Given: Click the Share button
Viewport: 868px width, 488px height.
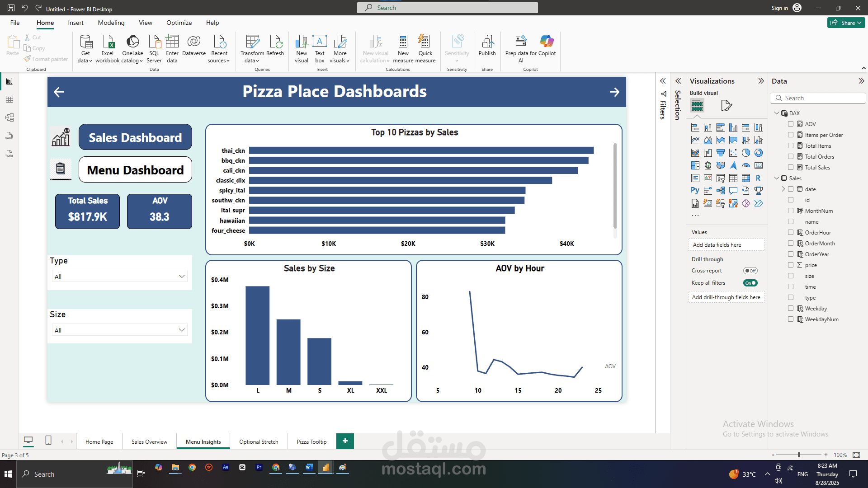Looking at the screenshot, I should 846,22.
